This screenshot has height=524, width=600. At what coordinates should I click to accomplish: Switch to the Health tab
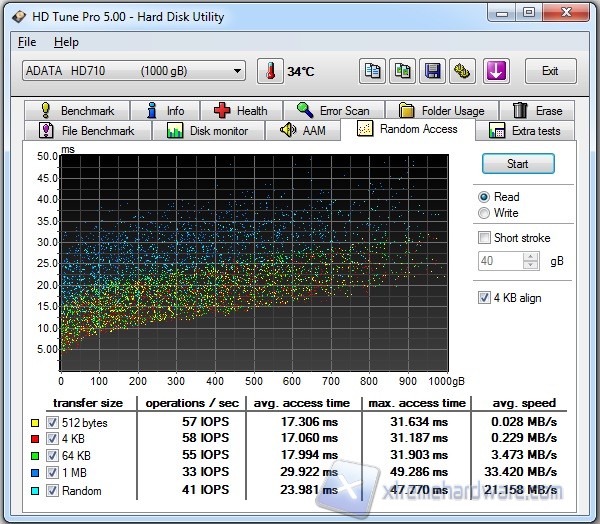point(240,111)
